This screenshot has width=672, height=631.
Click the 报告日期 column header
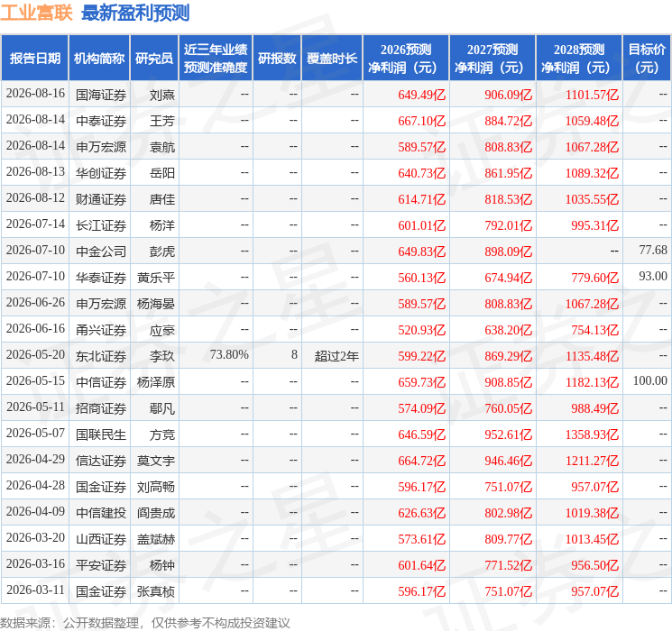pos(34,59)
